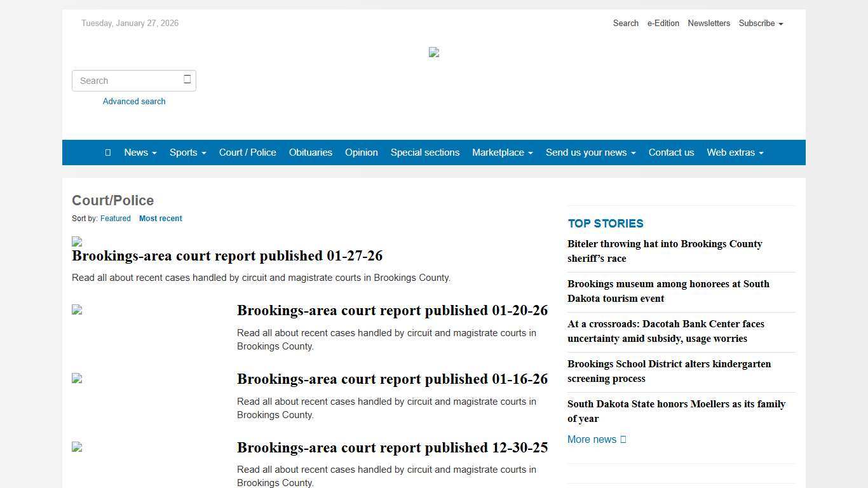Click the site logo image at page top
The width and height of the screenshot is (868, 488).
[x=433, y=52]
